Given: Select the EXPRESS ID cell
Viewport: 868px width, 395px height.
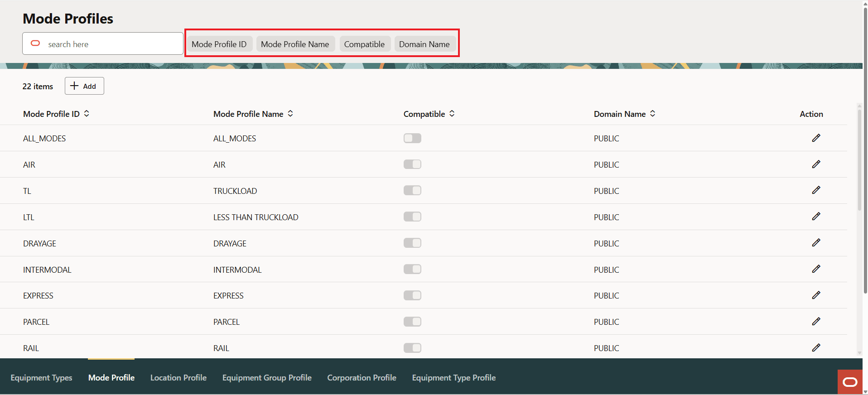Looking at the screenshot, I should [38, 296].
